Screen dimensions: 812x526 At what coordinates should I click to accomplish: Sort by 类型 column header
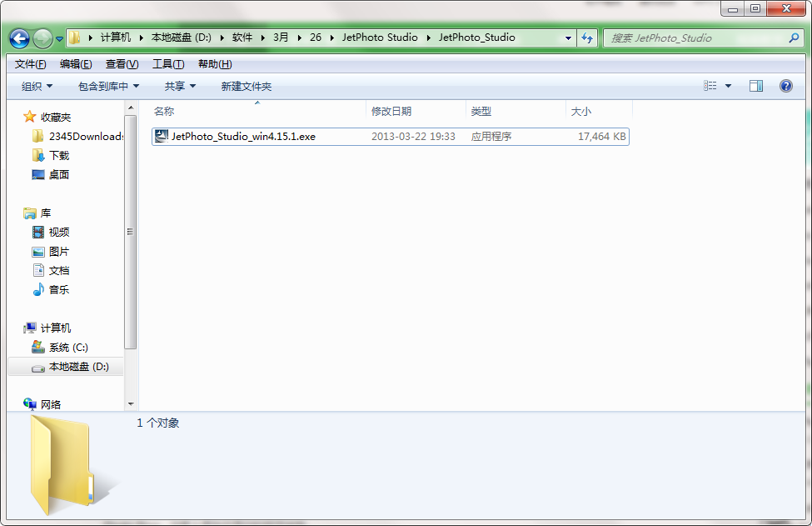pyautogui.click(x=516, y=111)
